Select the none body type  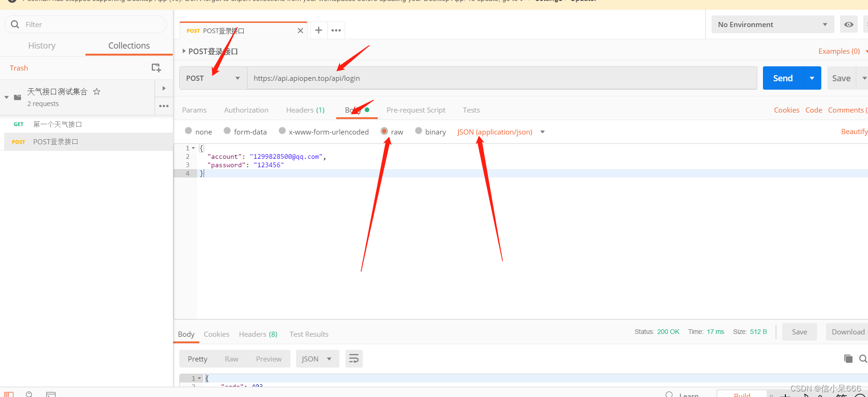click(189, 131)
